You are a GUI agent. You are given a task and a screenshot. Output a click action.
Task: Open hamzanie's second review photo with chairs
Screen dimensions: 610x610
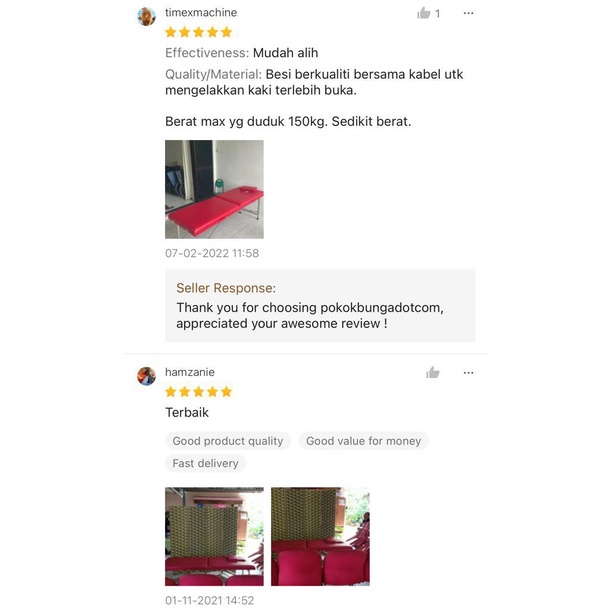(x=320, y=536)
